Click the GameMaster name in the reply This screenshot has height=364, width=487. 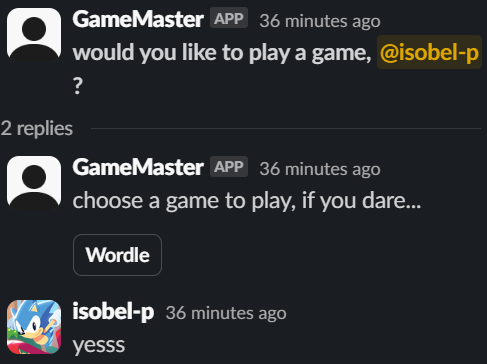pyautogui.click(x=138, y=167)
